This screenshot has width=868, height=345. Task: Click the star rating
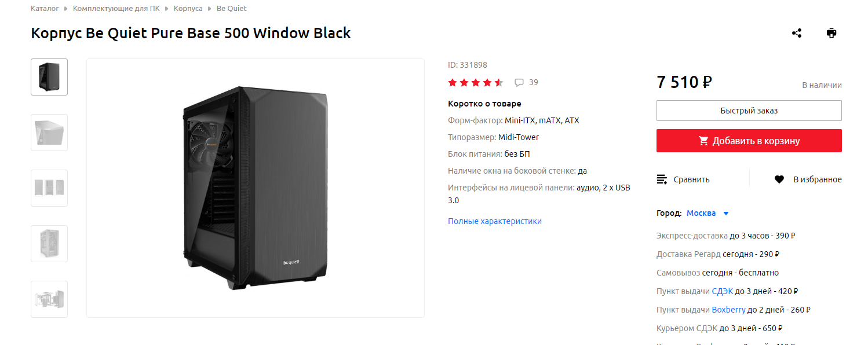(x=476, y=82)
